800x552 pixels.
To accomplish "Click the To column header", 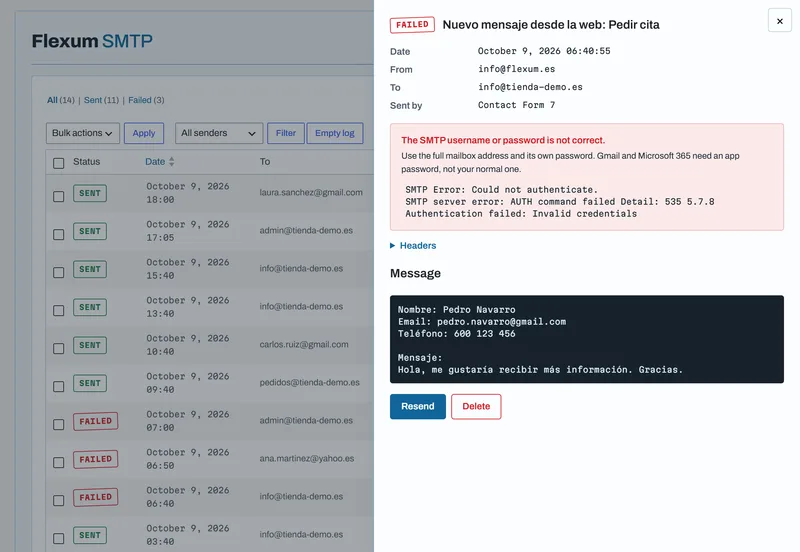I will point(265,162).
